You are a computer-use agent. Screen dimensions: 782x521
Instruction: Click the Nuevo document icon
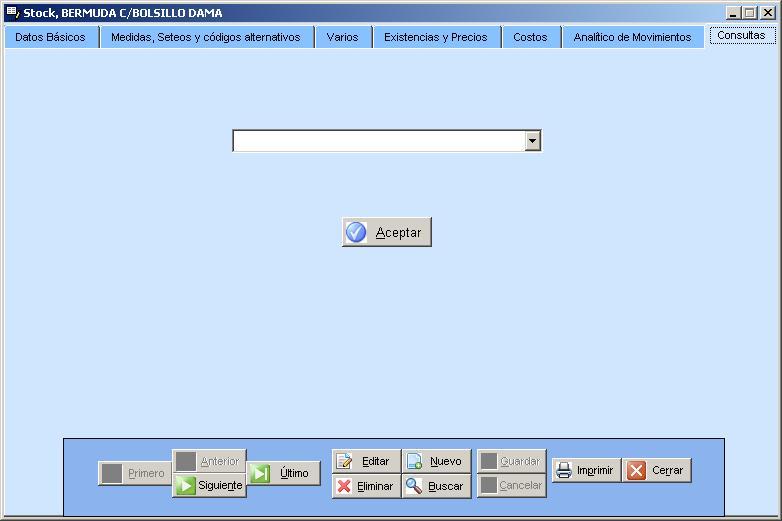[415, 461]
